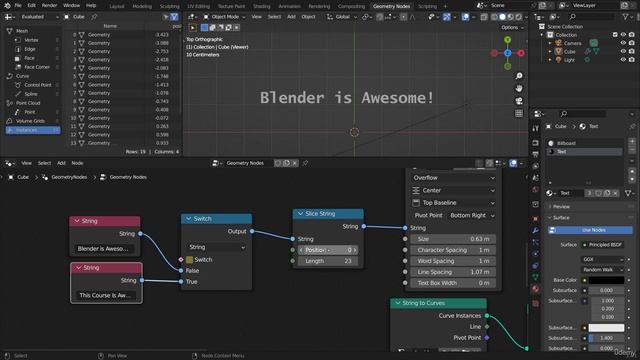Click the Point Cloud icon in spreadsheet
640x360 pixels.
tap(9, 103)
